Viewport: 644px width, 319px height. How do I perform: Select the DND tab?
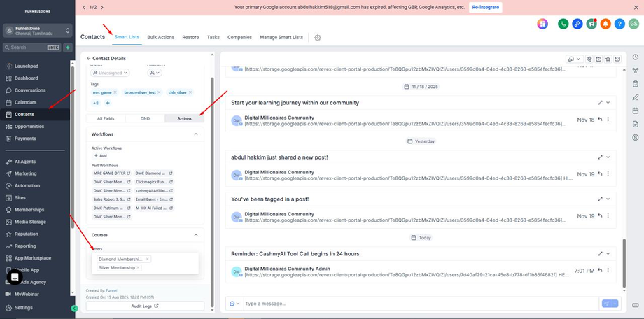pyautogui.click(x=145, y=118)
